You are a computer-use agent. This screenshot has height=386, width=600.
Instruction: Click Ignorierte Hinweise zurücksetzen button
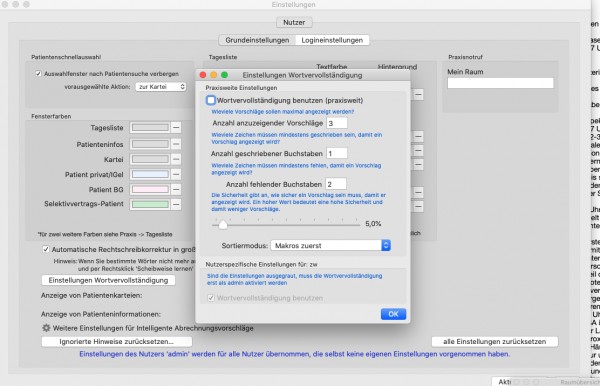[x=117, y=342]
